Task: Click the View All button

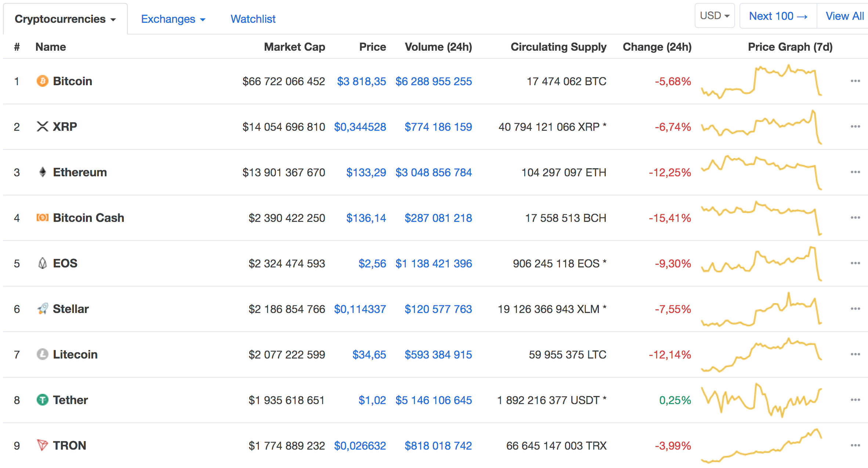Action: pos(844,16)
